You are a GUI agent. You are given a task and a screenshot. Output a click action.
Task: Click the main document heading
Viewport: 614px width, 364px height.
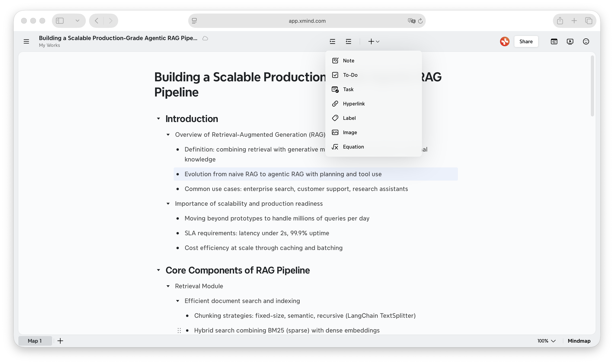pyautogui.click(x=298, y=85)
